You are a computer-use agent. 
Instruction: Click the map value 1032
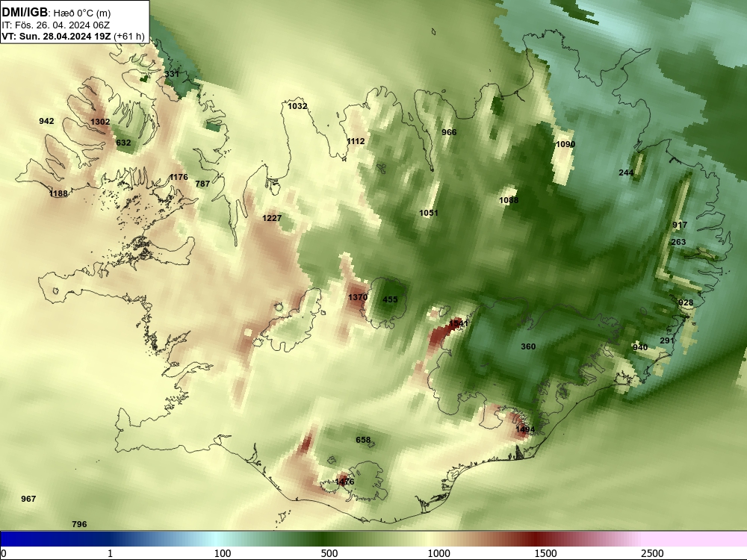click(x=297, y=106)
